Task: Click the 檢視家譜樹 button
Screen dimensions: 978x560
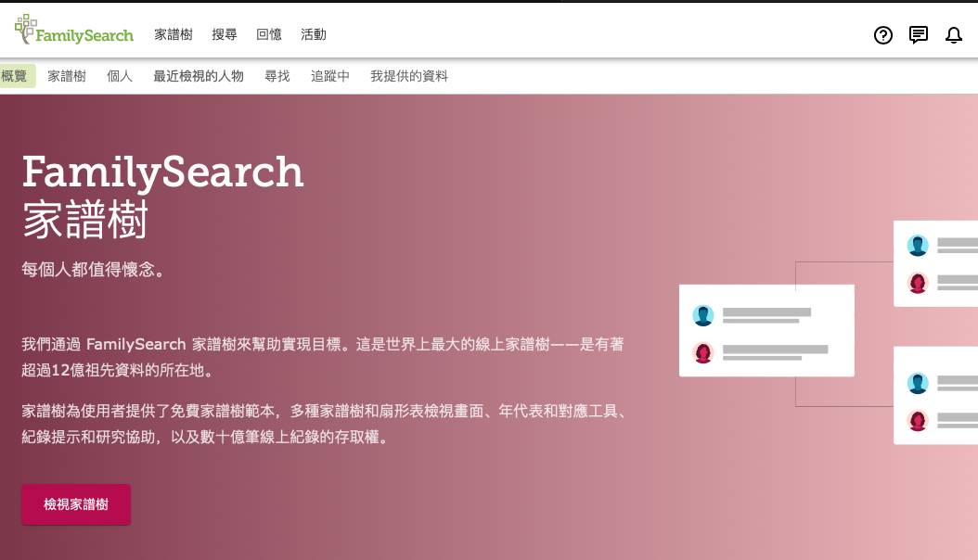Action: [x=76, y=504]
